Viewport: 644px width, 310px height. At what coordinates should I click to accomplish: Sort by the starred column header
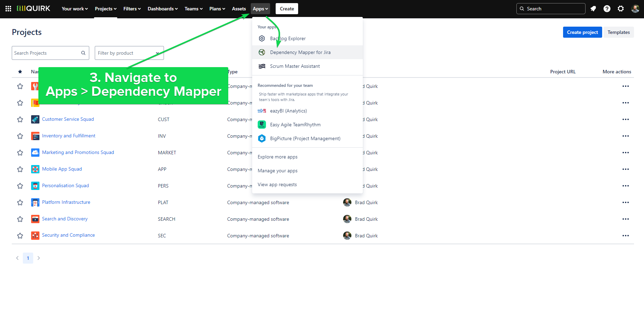click(x=20, y=72)
